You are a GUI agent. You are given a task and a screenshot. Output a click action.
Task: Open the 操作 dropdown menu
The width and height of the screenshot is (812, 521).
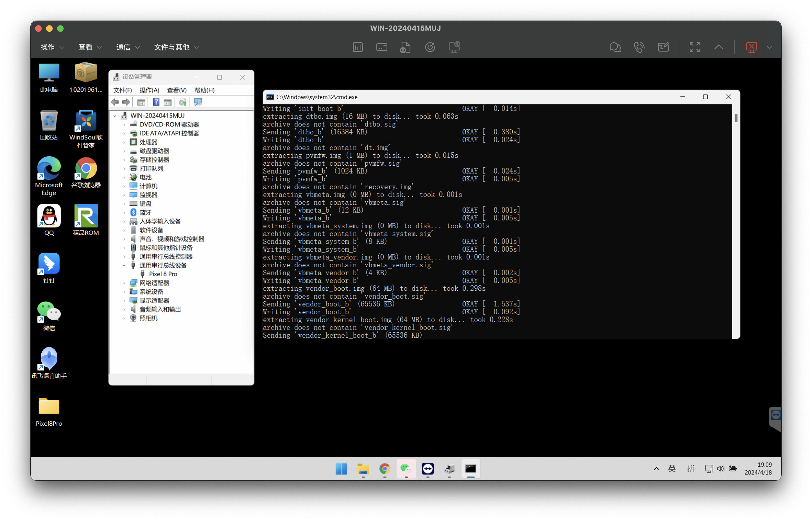point(52,47)
